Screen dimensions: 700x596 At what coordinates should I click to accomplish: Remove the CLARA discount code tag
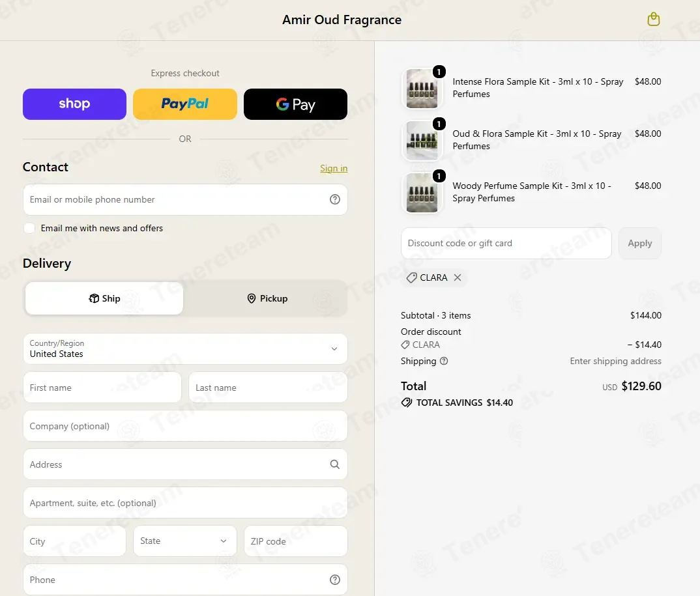(x=458, y=277)
